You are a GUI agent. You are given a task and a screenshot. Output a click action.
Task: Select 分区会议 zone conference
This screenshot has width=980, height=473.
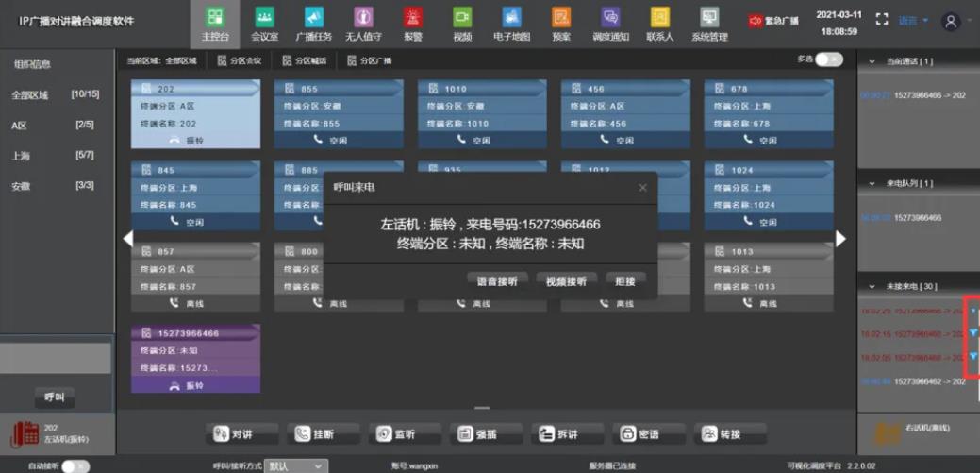pyautogui.click(x=240, y=60)
